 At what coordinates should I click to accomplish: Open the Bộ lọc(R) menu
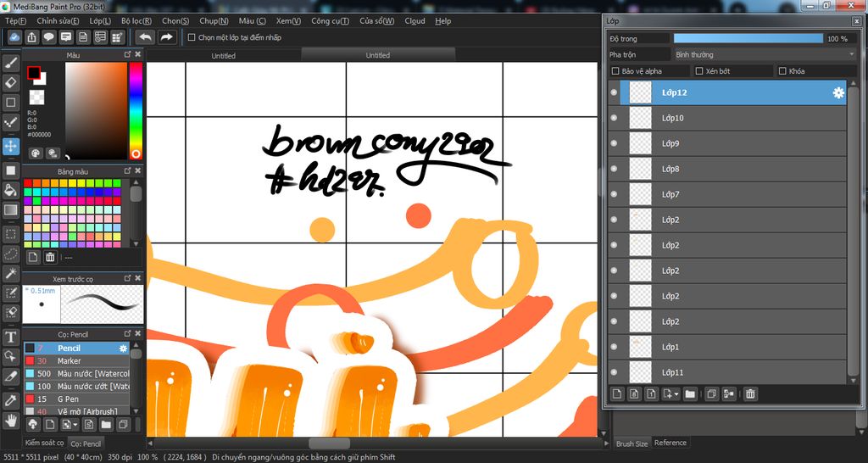click(x=136, y=21)
